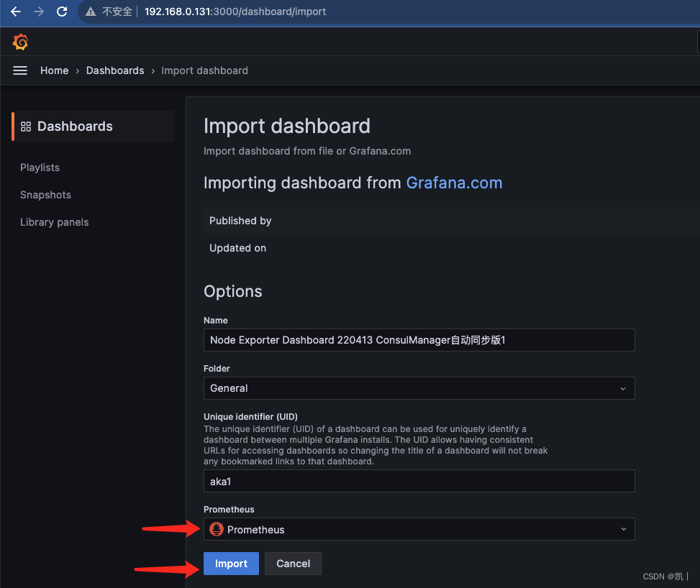Click the Unique identifier (UID) label
The height and width of the screenshot is (588, 700).
tap(250, 417)
